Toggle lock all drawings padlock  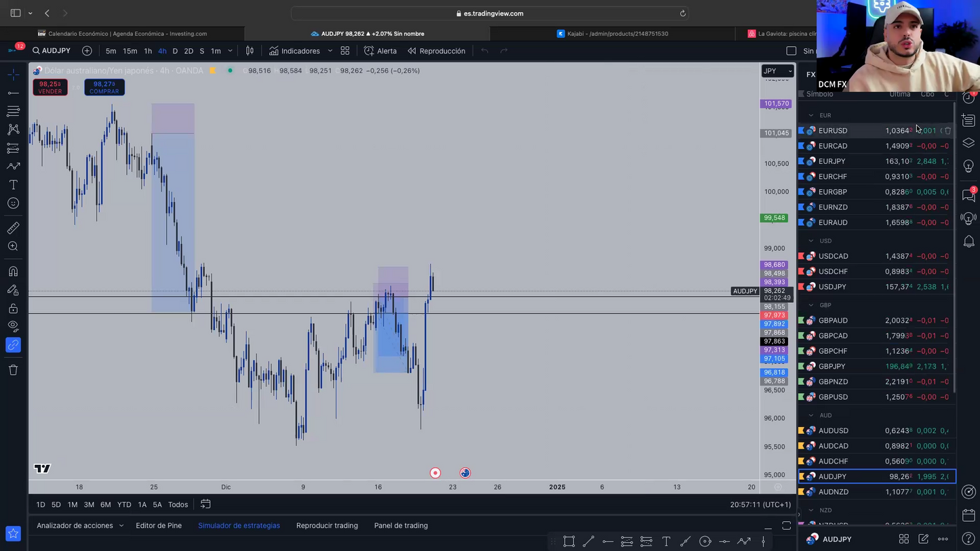(x=13, y=308)
